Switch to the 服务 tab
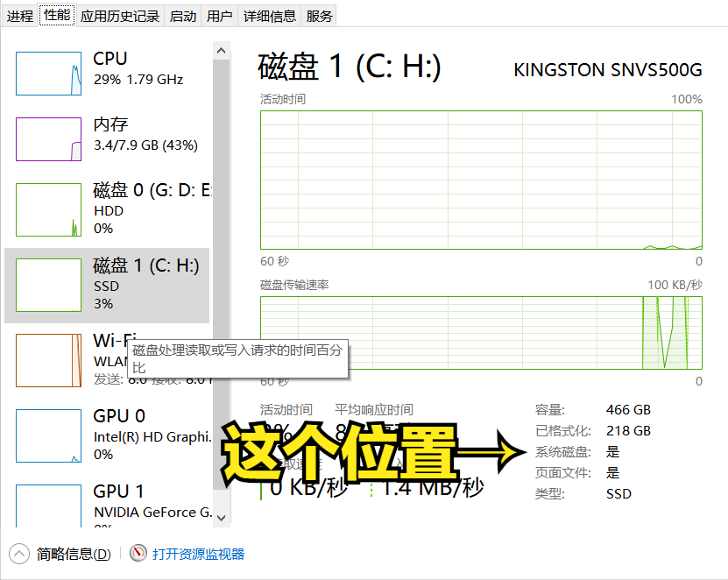This screenshot has height=580, width=728. (319, 17)
